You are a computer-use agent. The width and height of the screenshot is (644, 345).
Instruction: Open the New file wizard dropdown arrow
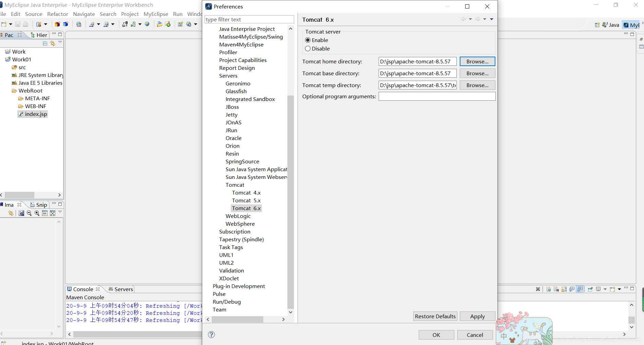(11, 24)
